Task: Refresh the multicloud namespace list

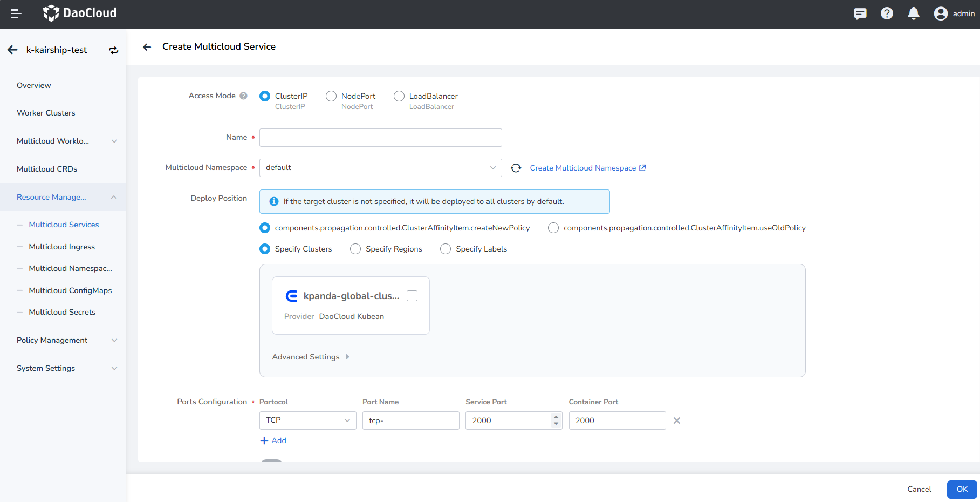Action: [516, 168]
